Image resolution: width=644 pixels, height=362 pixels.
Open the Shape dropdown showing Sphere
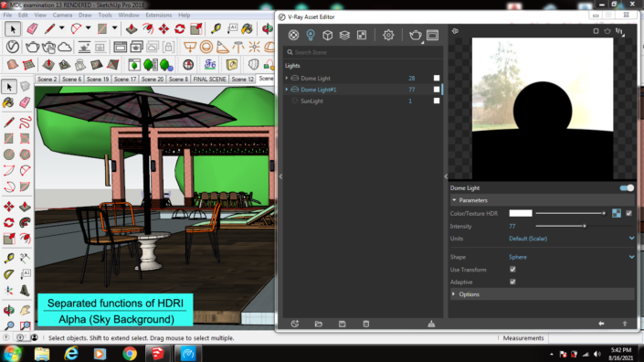click(571, 257)
